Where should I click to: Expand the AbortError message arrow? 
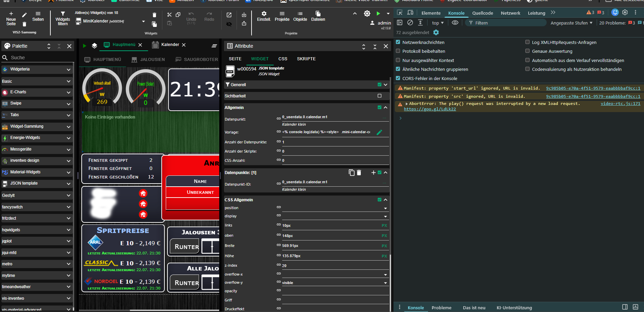[x=406, y=104]
